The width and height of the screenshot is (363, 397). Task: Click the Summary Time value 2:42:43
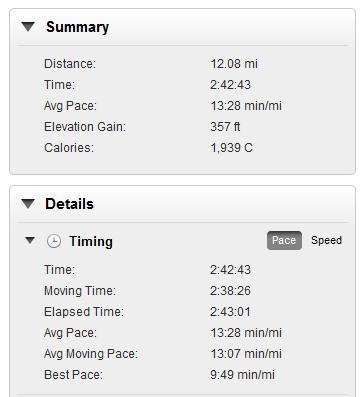[230, 85]
